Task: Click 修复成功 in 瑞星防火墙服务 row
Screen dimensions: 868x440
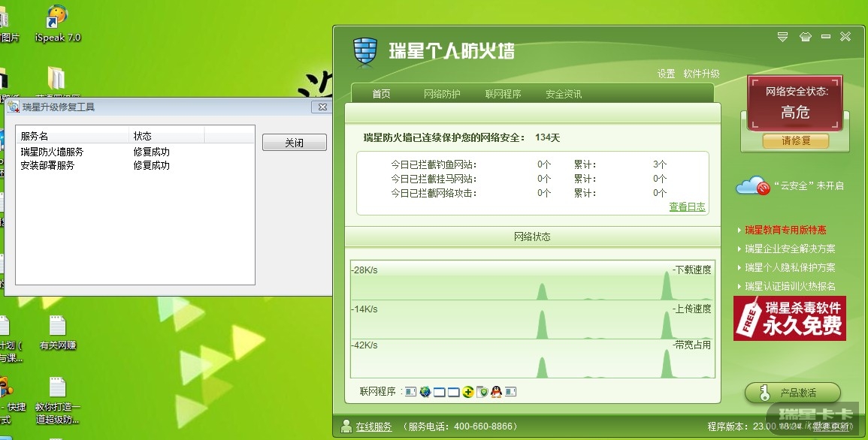Action: pyautogui.click(x=152, y=152)
